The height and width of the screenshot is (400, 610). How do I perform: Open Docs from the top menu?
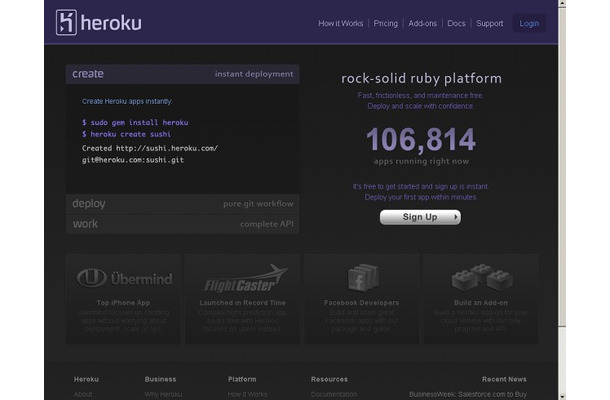(x=456, y=23)
